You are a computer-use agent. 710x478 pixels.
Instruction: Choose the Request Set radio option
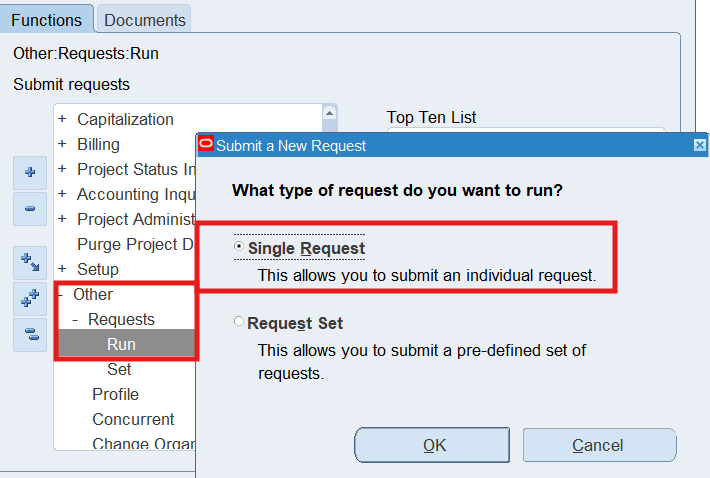click(x=239, y=323)
